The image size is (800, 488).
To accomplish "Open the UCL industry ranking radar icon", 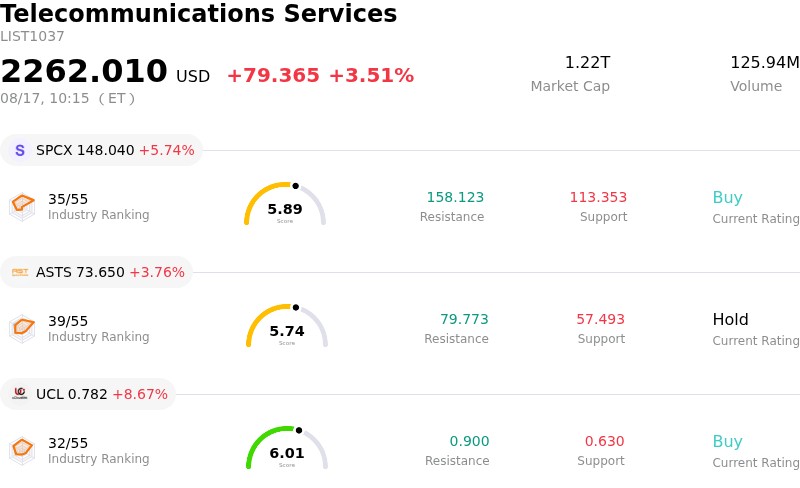I will click(22, 451).
